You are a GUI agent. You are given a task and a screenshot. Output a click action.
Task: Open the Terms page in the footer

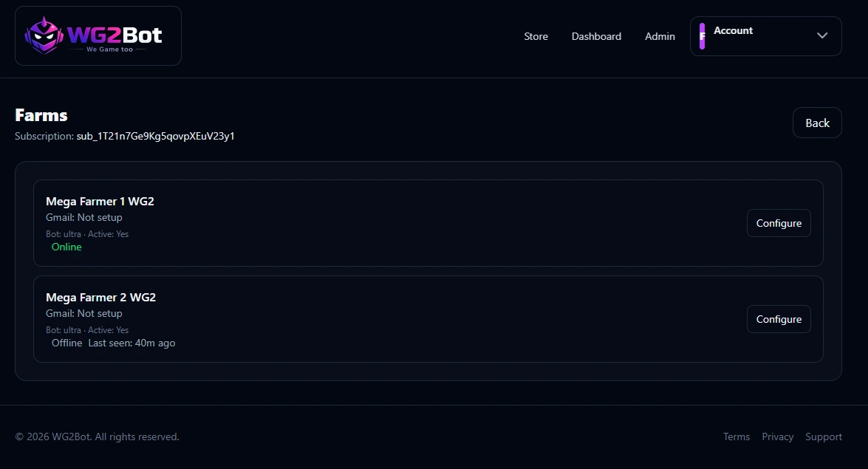pyautogui.click(x=737, y=437)
